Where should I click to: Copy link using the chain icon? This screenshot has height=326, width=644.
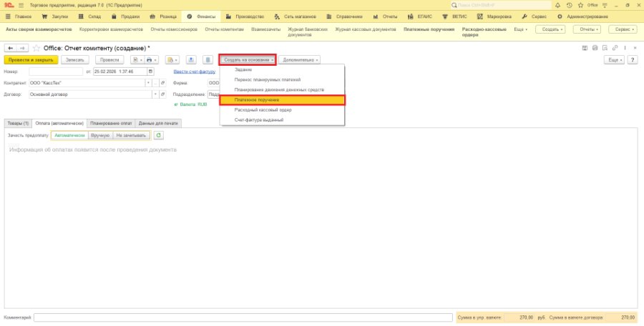point(615,48)
